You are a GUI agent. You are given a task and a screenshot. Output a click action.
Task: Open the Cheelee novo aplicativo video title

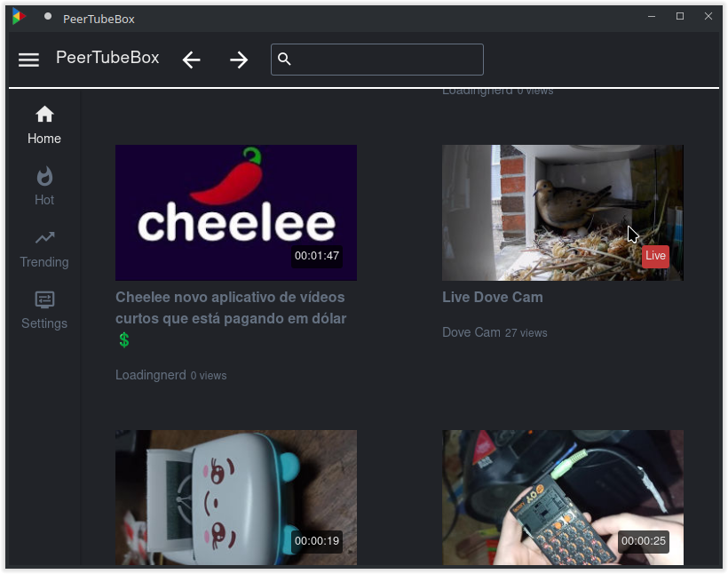coord(231,318)
